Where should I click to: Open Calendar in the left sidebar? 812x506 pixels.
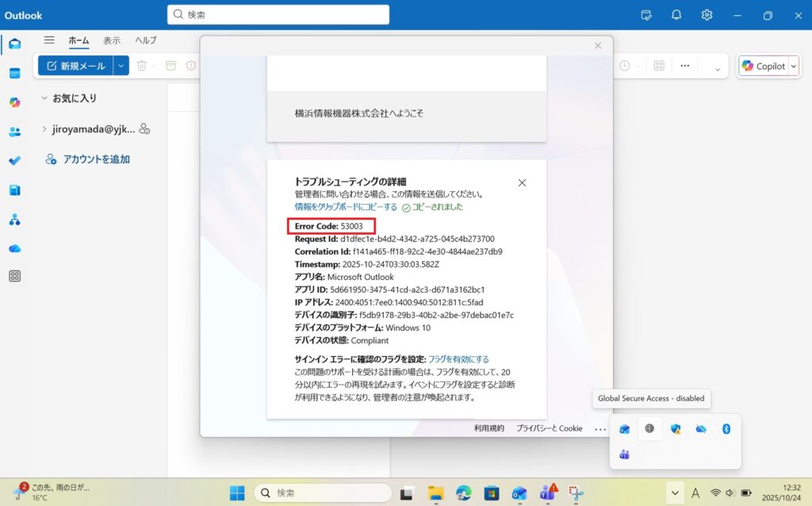[14, 73]
